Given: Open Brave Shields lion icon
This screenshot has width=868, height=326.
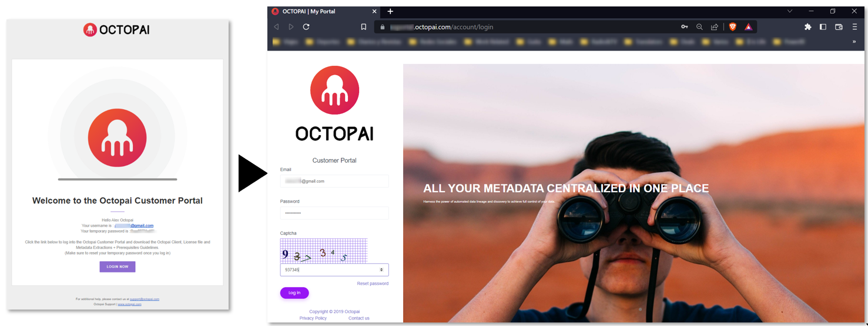Looking at the screenshot, I should pos(733,27).
